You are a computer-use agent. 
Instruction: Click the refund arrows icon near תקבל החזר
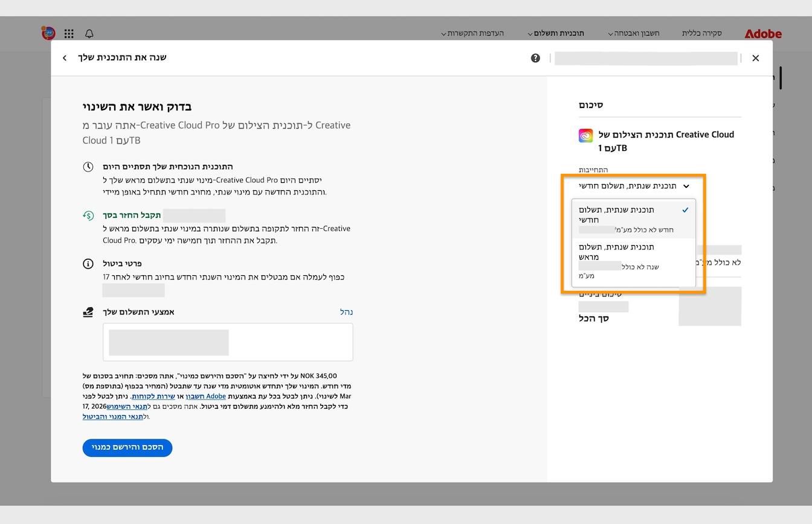coord(88,215)
